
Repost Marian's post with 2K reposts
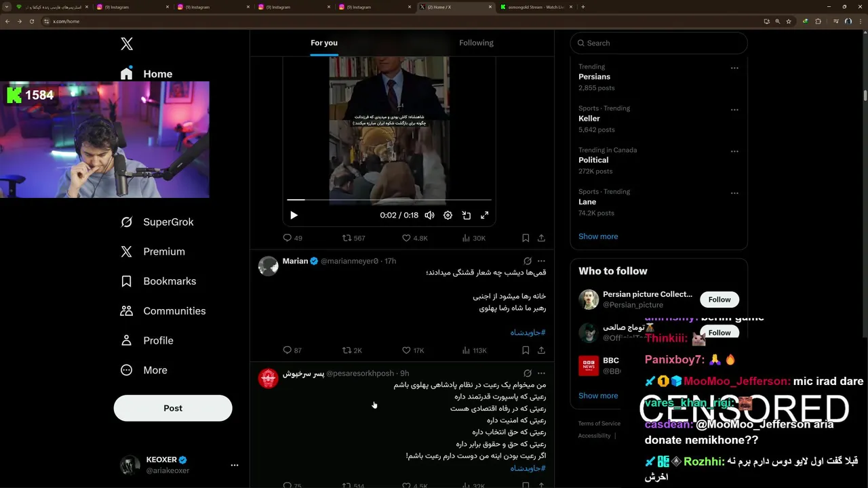352,350
